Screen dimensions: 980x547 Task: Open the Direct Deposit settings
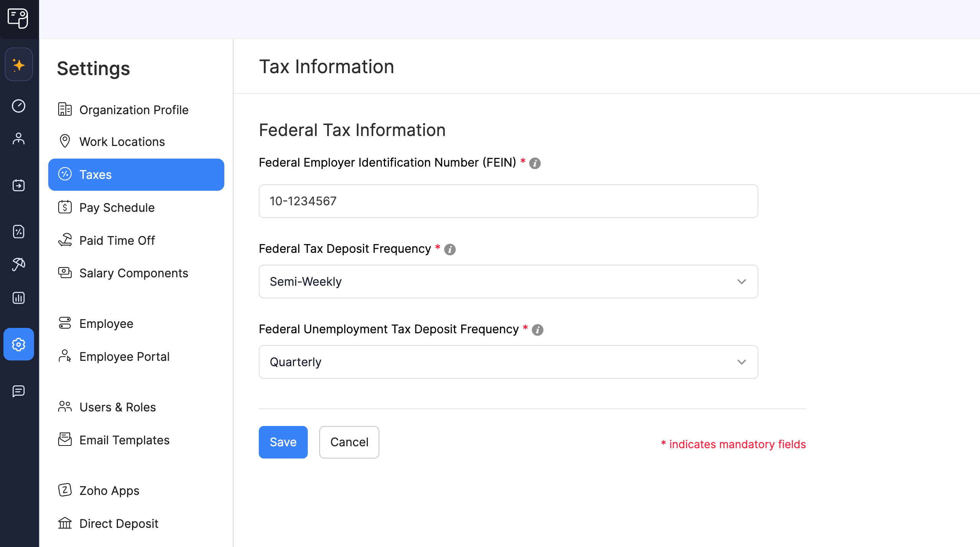click(x=118, y=523)
